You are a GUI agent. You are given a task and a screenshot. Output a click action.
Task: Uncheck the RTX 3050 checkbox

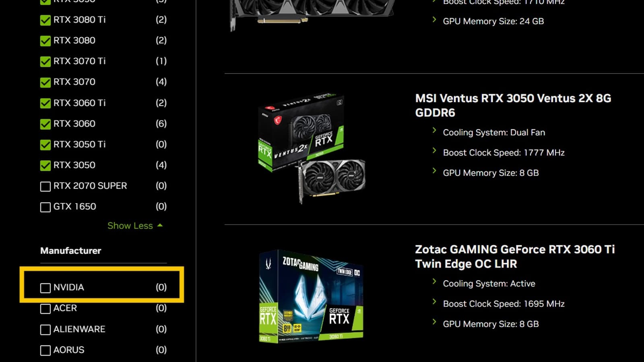click(x=45, y=165)
